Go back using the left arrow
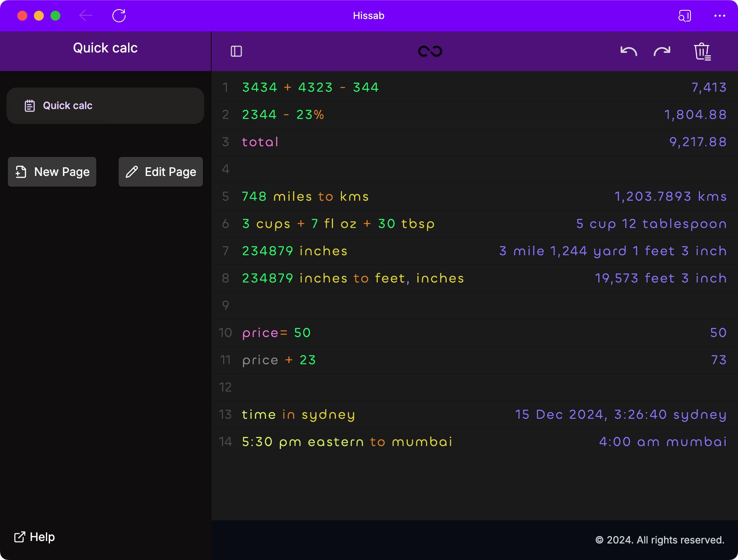 click(x=86, y=16)
